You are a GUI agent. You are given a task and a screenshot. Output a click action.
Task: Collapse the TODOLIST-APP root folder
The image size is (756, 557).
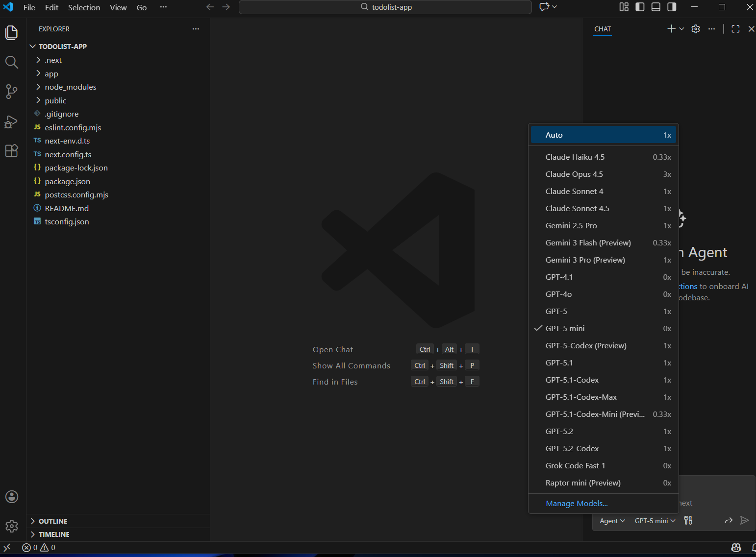pyautogui.click(x=118, y=47)
